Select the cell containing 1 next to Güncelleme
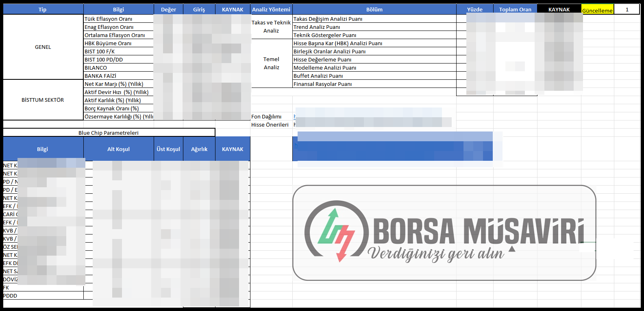This screenshot has height=311, width=644. point(627,9)
